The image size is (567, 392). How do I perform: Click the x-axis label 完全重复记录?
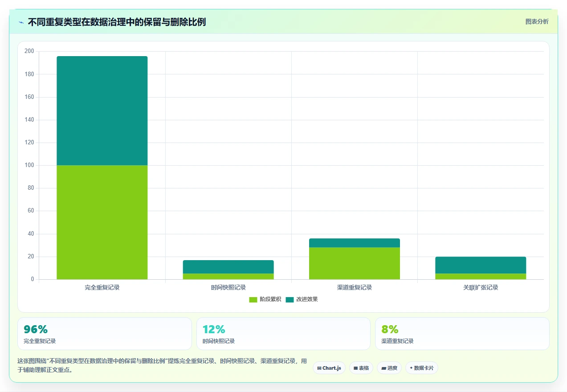102,287
